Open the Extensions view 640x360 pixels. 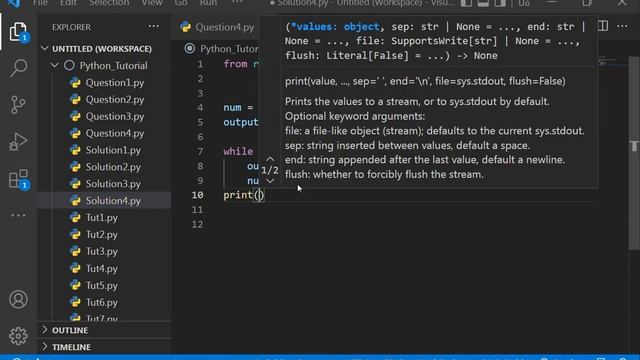pyautogui.click(x=18, y=179)
